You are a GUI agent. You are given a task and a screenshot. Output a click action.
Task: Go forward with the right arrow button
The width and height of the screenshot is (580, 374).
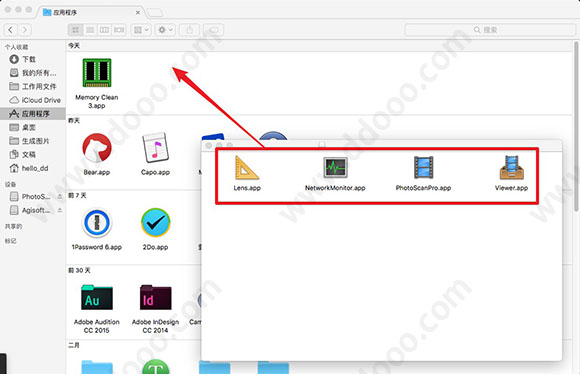[24, 30]
